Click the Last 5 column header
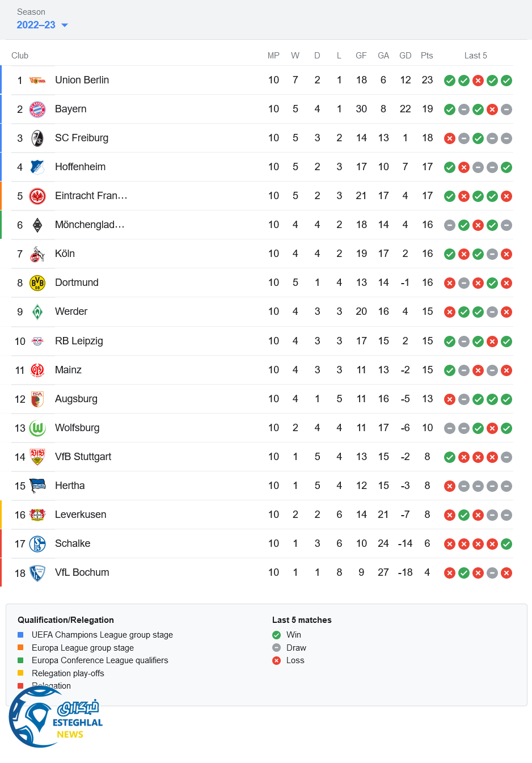Image resolution: width=532 pixels, height=763 pixels. pos(475,56)
